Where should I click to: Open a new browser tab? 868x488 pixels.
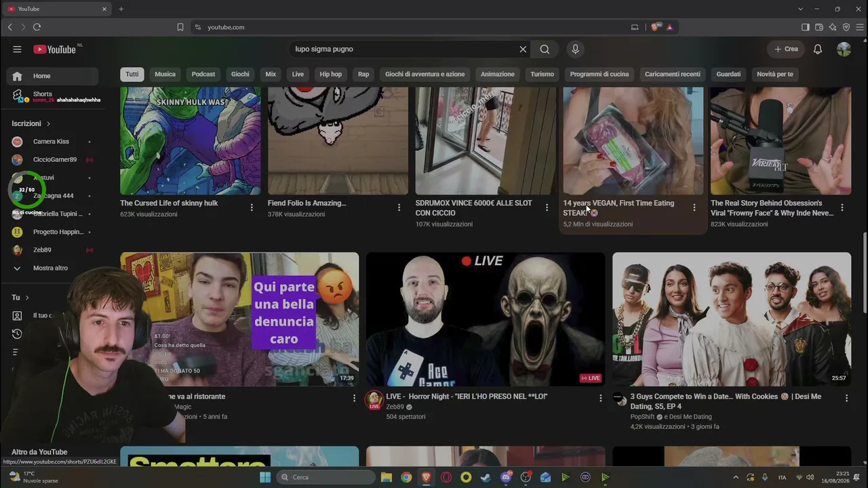[121, 9]
